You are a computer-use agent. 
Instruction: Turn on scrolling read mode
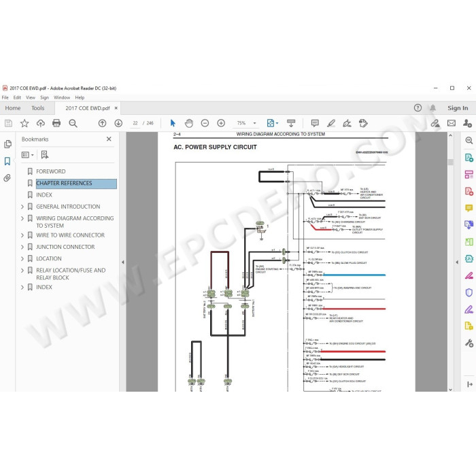pyautogui.click(x=291, y=123)
